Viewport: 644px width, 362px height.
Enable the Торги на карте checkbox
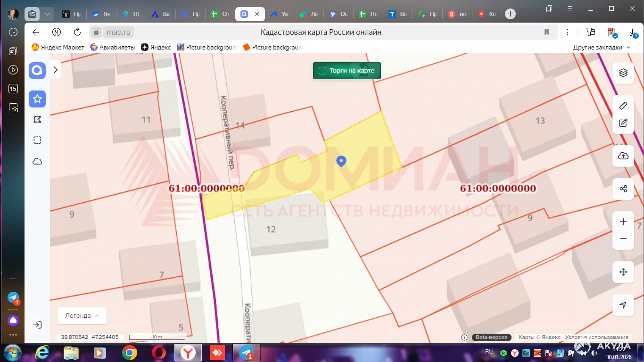click(322, 71)
